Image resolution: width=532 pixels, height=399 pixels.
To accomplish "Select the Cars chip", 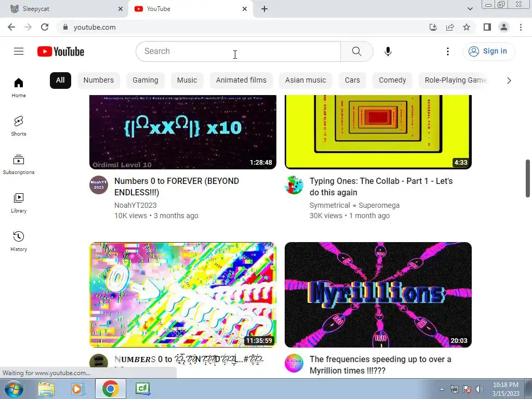I will [352, 81].
